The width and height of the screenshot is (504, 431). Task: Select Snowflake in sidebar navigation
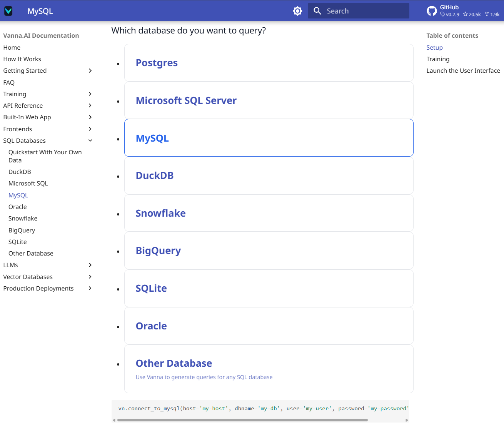23,218
